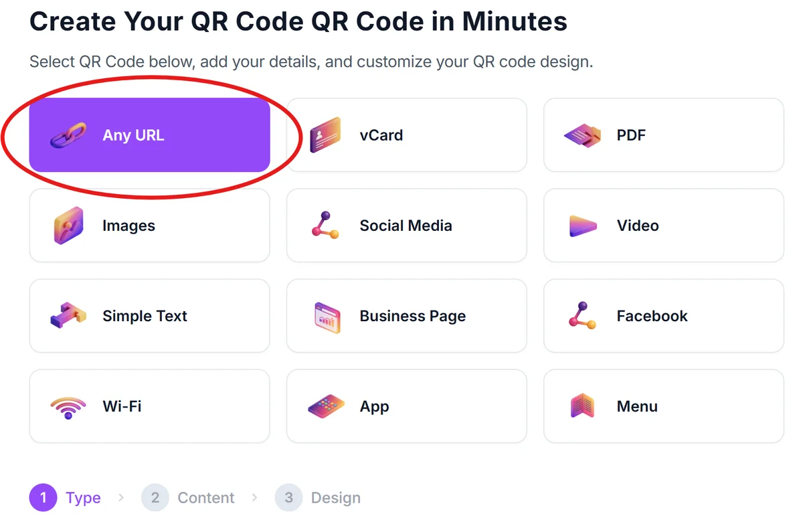Click the Facebook share-nodes icon
The image size is (803, 532).
coord(584,315)
